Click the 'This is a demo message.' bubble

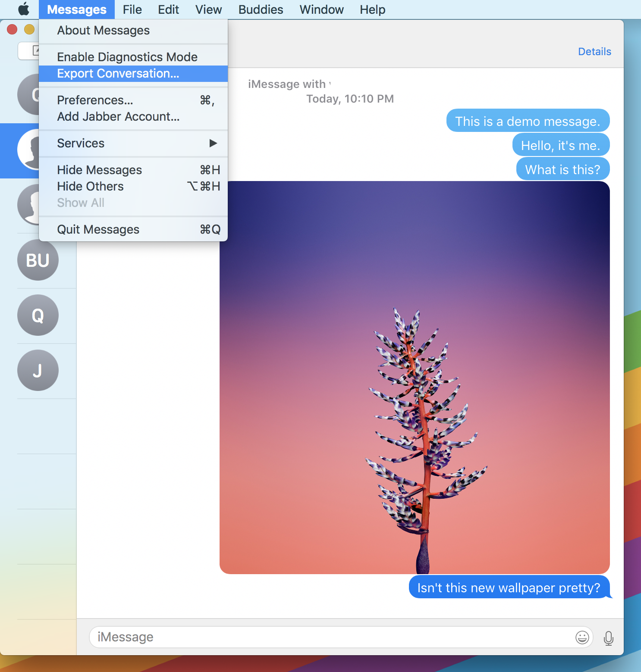tap(528, 121)
